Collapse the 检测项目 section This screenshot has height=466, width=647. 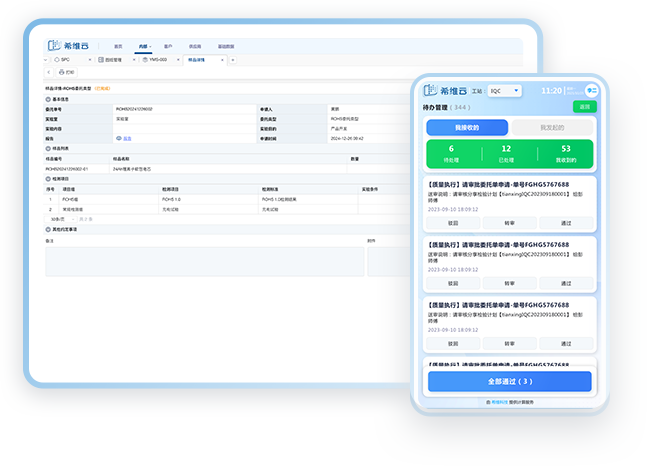click(x=49, y=178)
